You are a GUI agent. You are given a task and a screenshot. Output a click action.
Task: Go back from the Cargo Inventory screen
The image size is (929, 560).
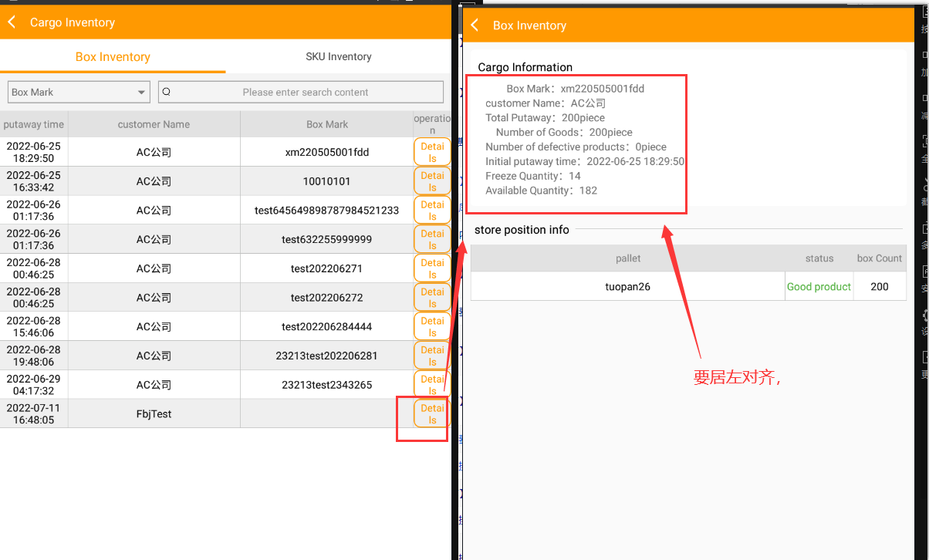pos(12,22)
